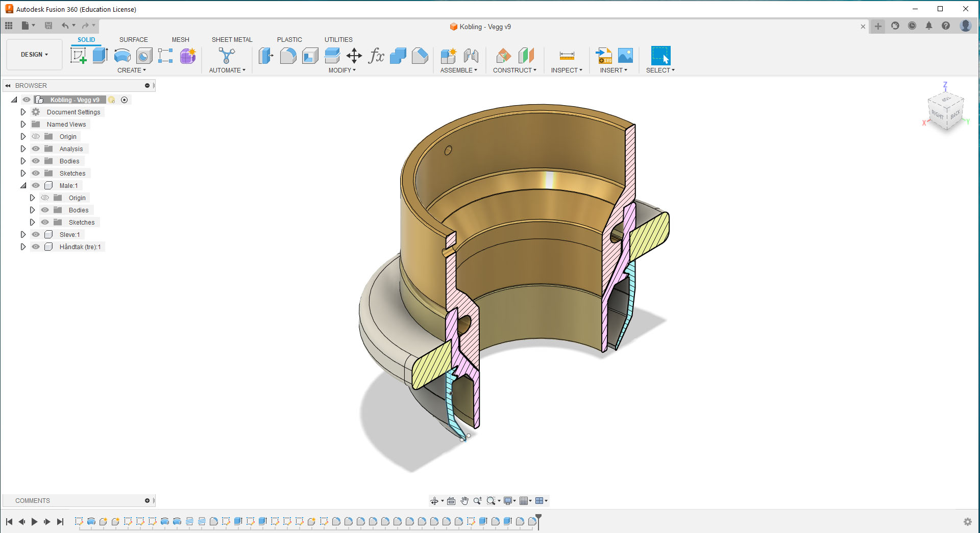The width and height of the screenshot is (980, 533).
Task: Open Change Parameters fx icon
Action: tap(376, 56)
